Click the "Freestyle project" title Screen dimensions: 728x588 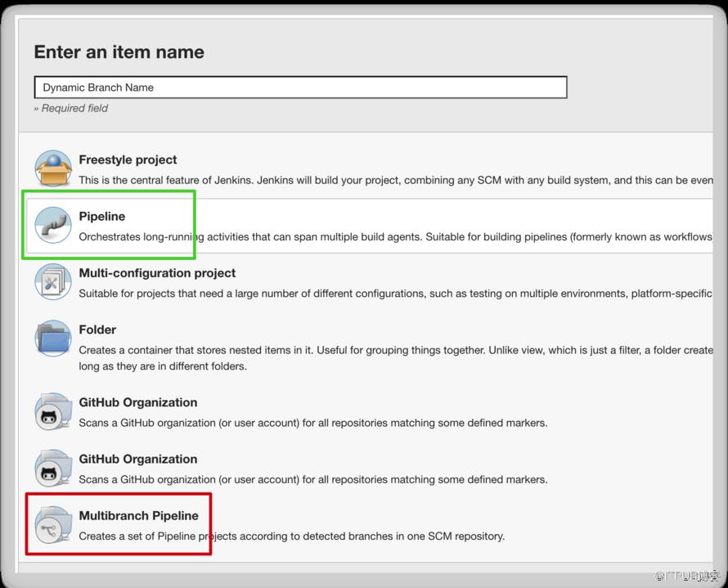tap(128, 159)
